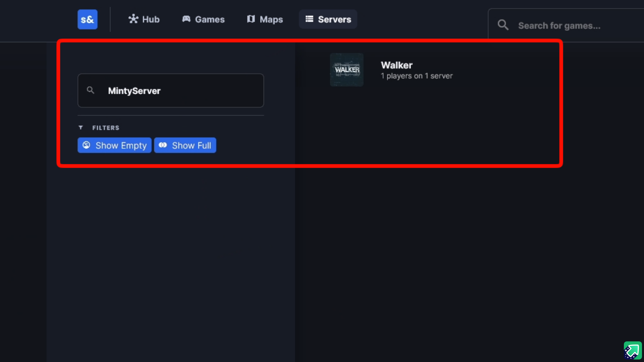Toggle the Show Full filter

[x=185, y=145]
